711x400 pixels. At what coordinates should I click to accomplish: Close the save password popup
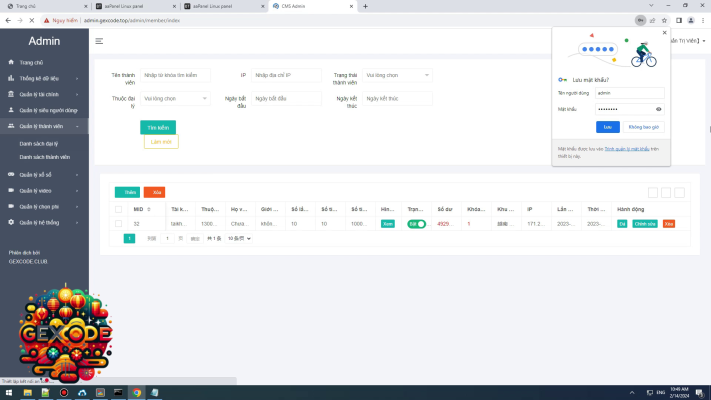point(665,33)
